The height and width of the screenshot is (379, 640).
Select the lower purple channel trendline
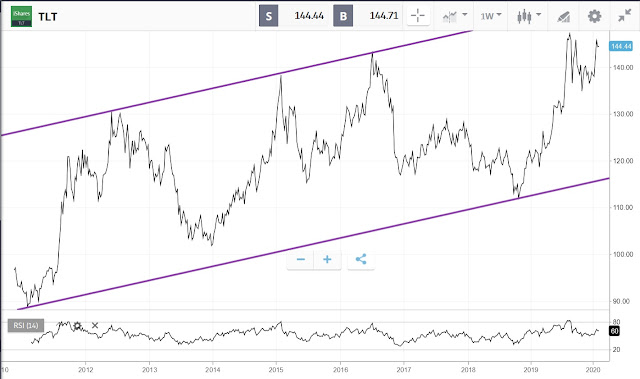[x=313, y=244]
